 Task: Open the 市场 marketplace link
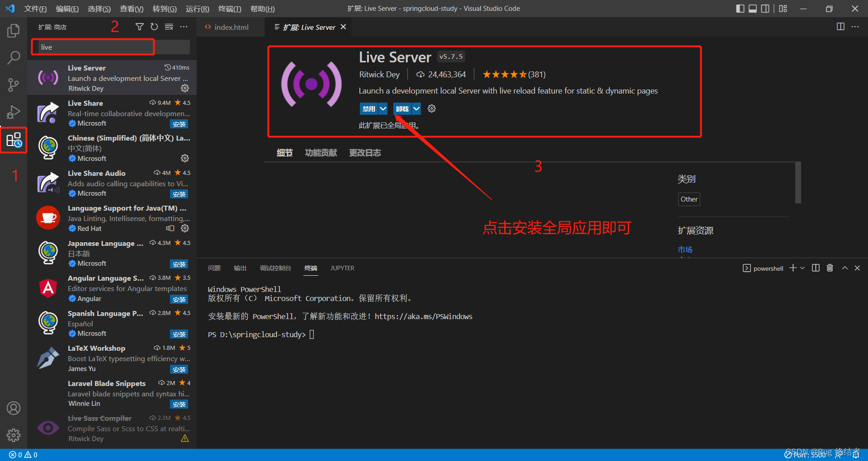coord(685,249)
